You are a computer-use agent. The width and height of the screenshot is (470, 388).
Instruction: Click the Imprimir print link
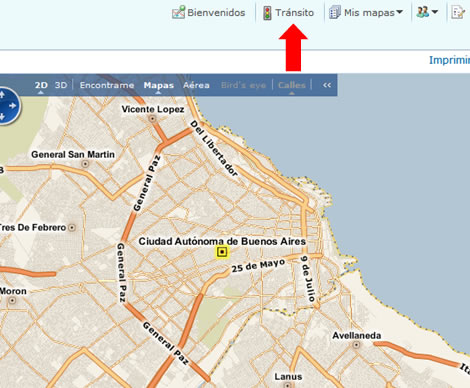tap(449, 60)
